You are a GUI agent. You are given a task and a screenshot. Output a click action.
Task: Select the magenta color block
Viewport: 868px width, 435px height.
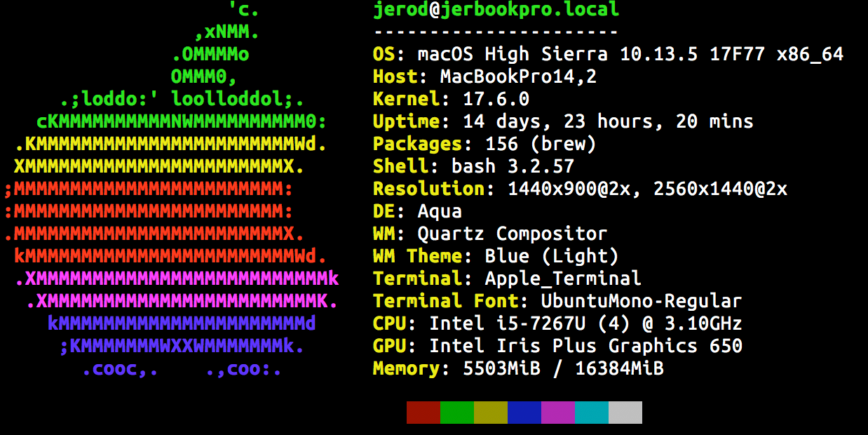pos(557,413)
